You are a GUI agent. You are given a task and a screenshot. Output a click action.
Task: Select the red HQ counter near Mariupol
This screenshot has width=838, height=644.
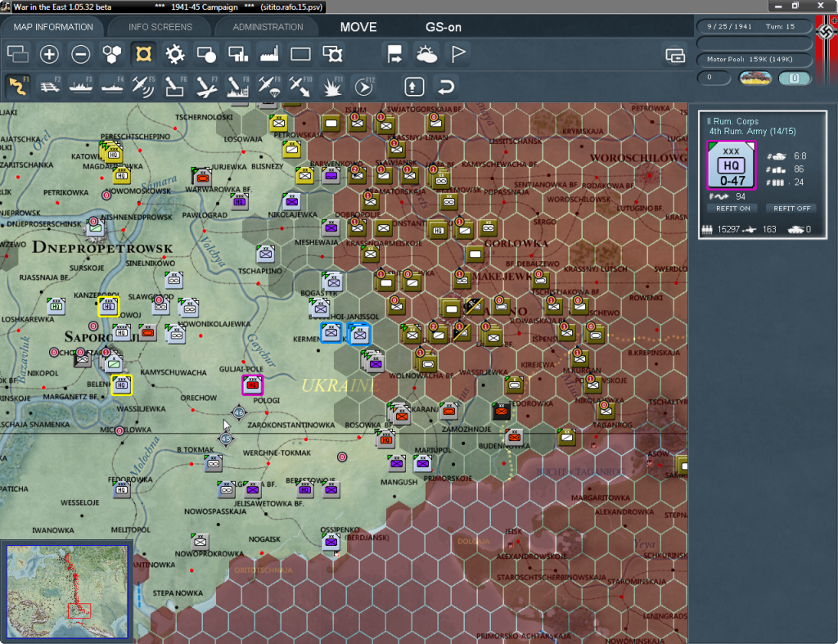[385, 439]
